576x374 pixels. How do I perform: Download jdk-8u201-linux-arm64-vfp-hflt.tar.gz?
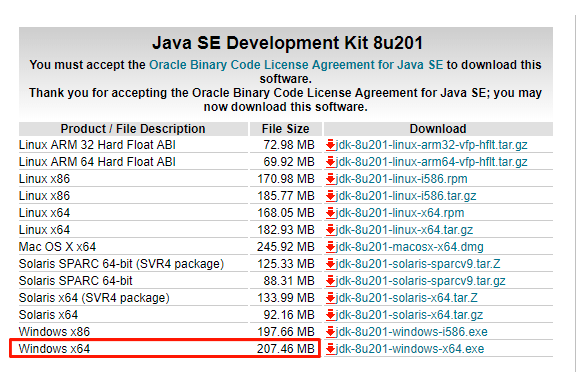coord(432,162)
